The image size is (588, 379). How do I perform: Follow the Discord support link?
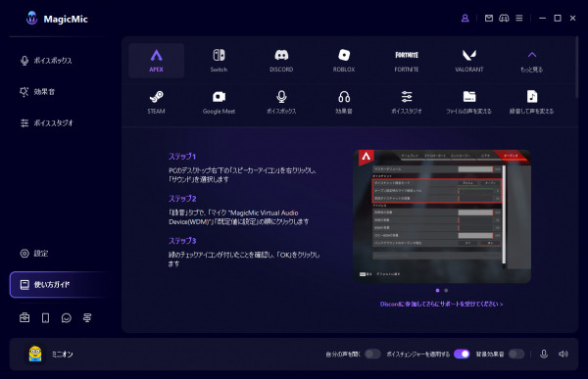[x=442, y=304]
